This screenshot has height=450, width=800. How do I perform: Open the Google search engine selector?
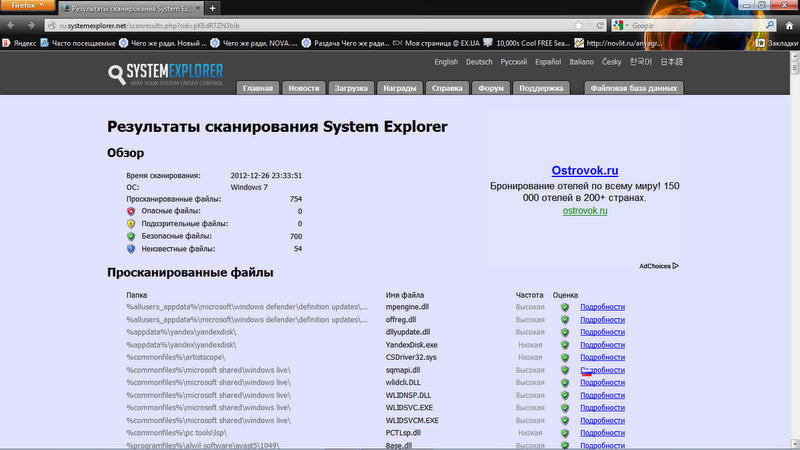click(620, 25)
